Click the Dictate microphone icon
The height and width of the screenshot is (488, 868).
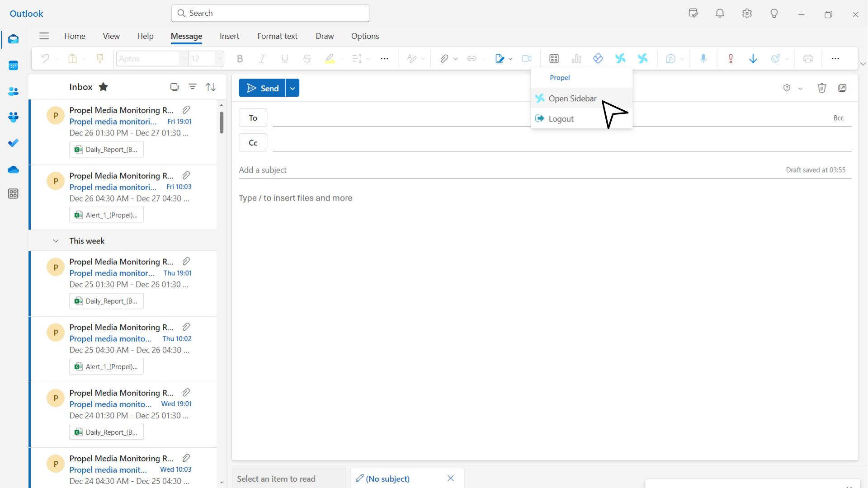point(703,59)
